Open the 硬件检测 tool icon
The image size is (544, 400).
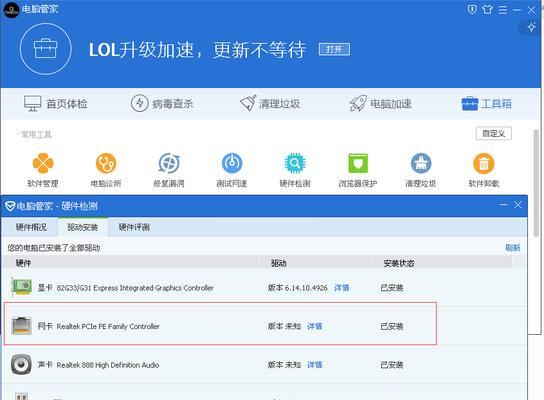295,163
